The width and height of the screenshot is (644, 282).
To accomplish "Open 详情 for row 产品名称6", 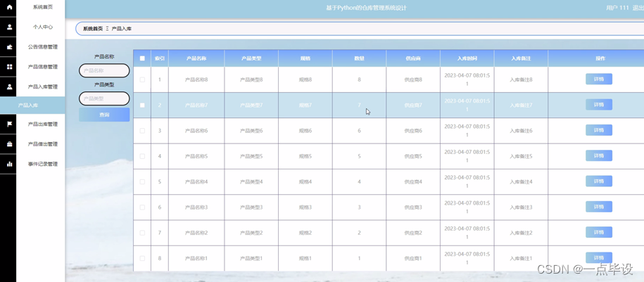I will (599, 130).
